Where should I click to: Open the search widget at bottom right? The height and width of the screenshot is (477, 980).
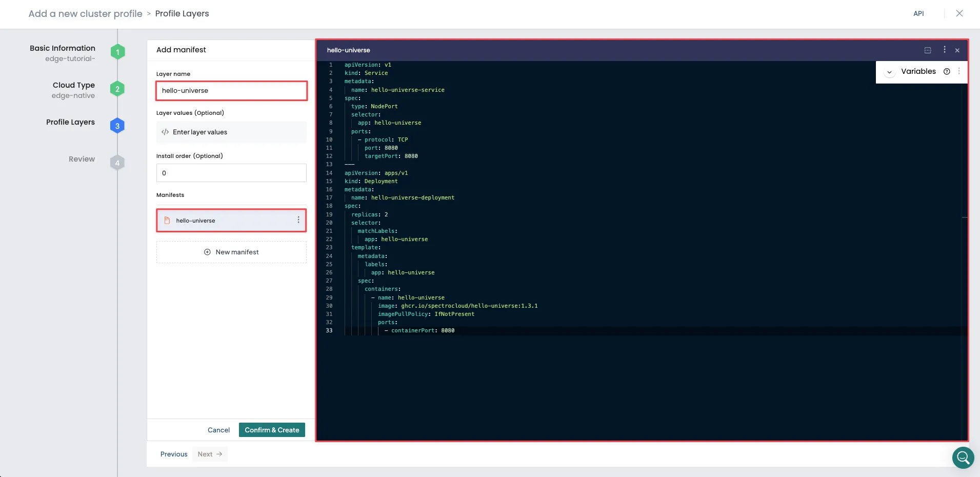[x=963, y=458]
